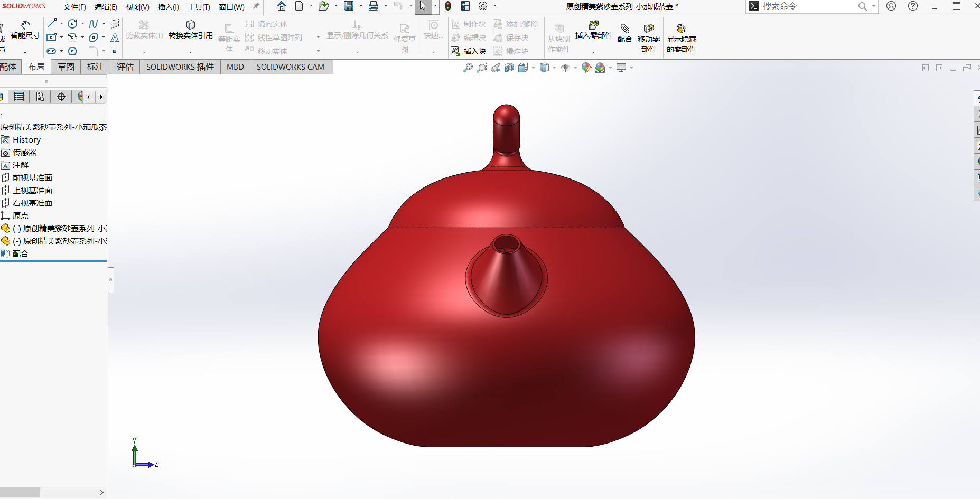The height and width of the screenshot is (499, 980).
Task: Save the document with floppy icon
Action: pyautogui.click(x=349, y=6)
